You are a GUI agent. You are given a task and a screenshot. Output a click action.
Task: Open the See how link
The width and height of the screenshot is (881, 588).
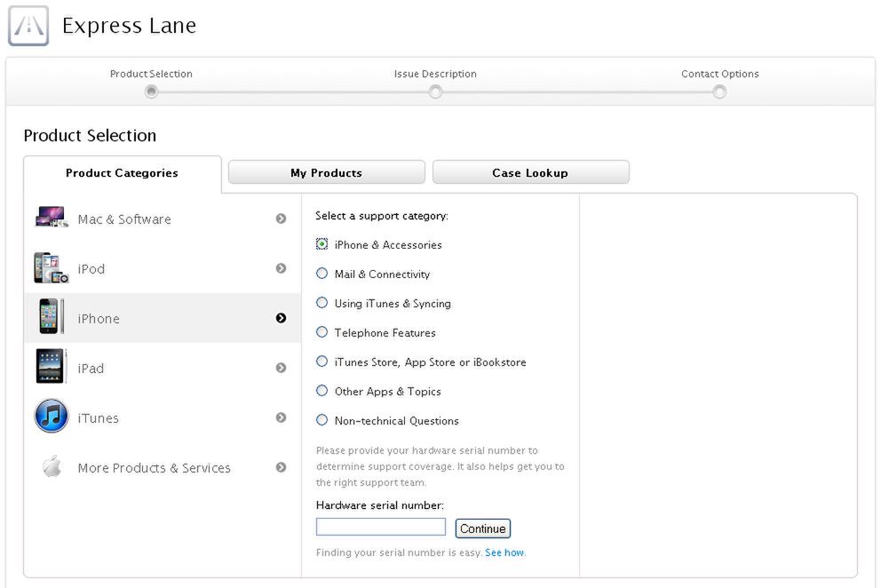coord(504,552)
